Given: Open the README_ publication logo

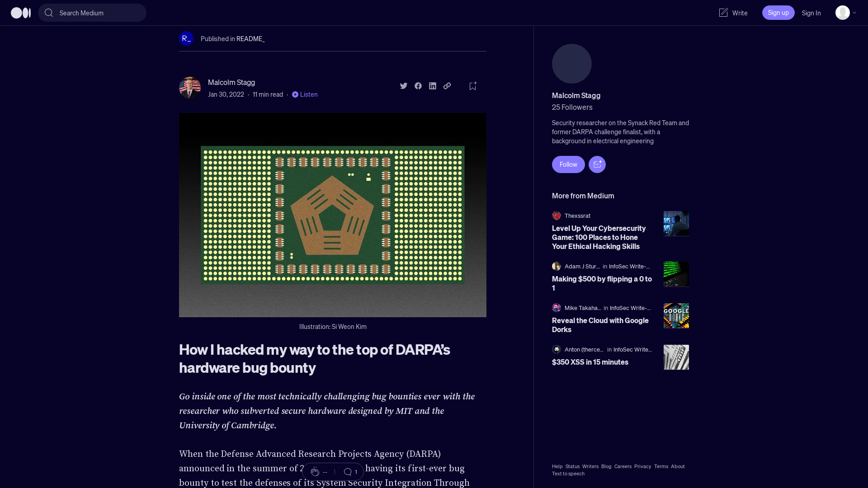Looking at the screenshot, I should 186,38.
